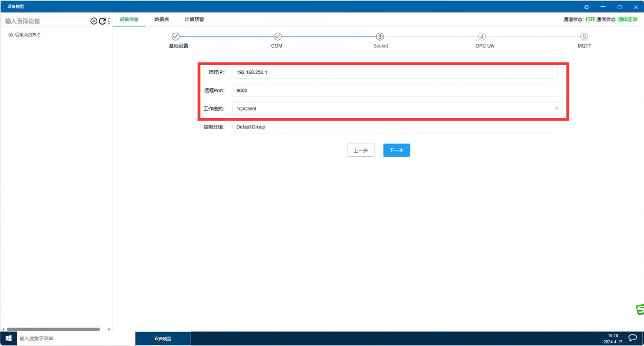Click the 控制分组 DefaultGroup field
The image size is (644, 346).
[x=397, y=127]
